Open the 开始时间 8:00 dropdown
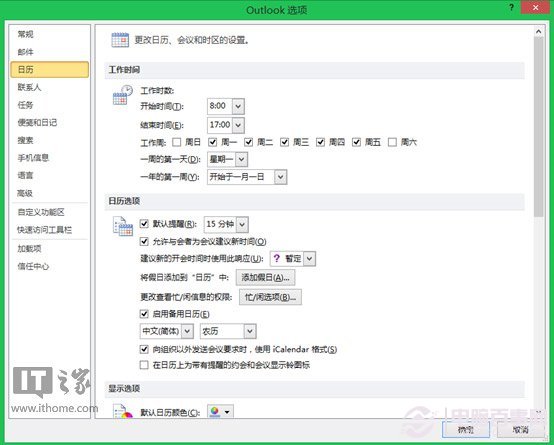Viewport: 554px width, 445px height. (238, 106)
